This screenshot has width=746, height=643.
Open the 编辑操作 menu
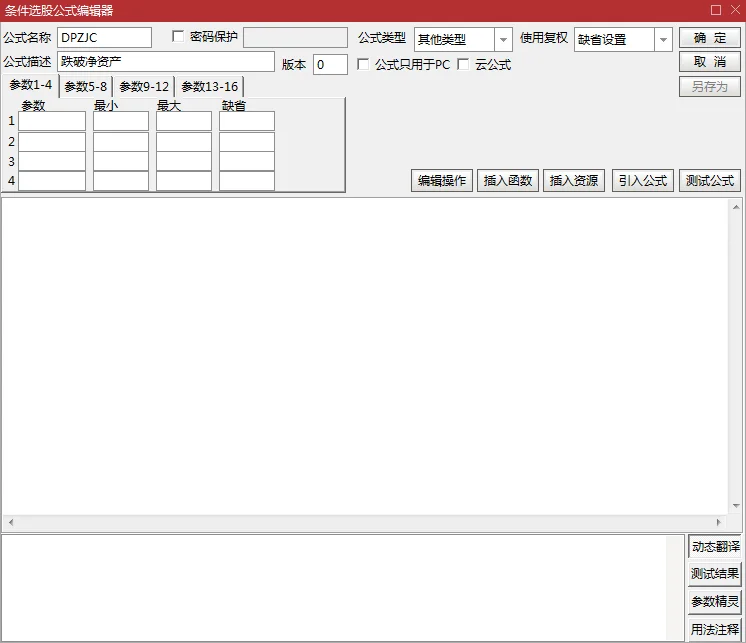tap(442, 181)
